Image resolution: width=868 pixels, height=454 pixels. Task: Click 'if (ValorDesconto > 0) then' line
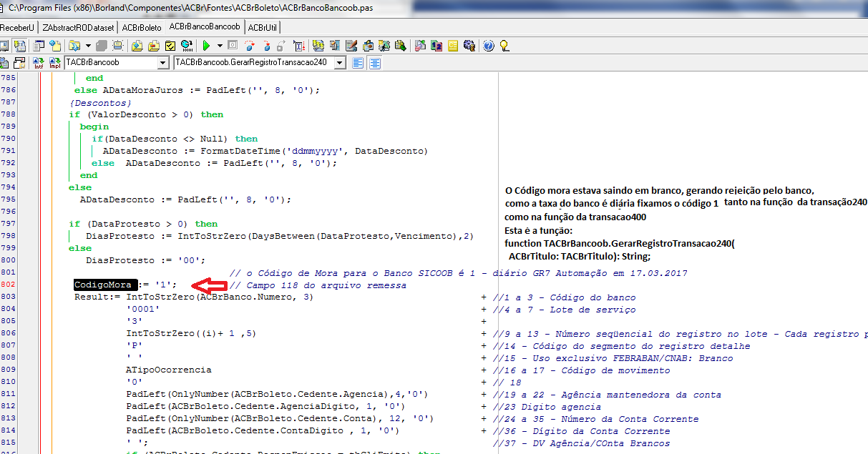[146, 114]
